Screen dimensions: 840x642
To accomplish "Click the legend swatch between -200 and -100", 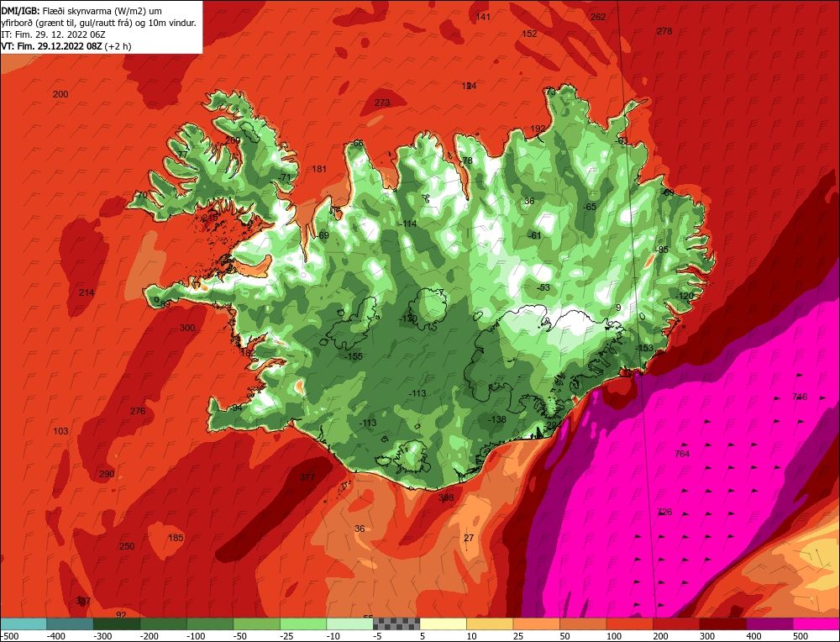I will pyautogui.click(x=164, y=624).
